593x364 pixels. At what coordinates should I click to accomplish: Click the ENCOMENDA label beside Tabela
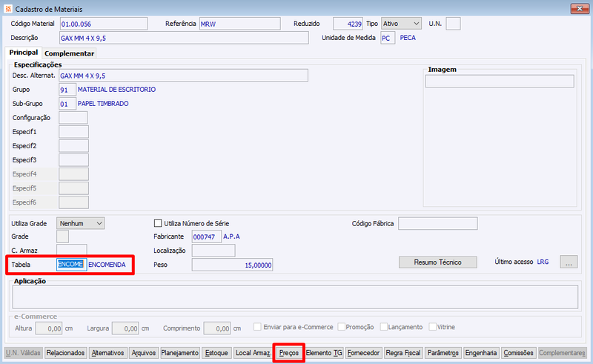tap(107, 265)
